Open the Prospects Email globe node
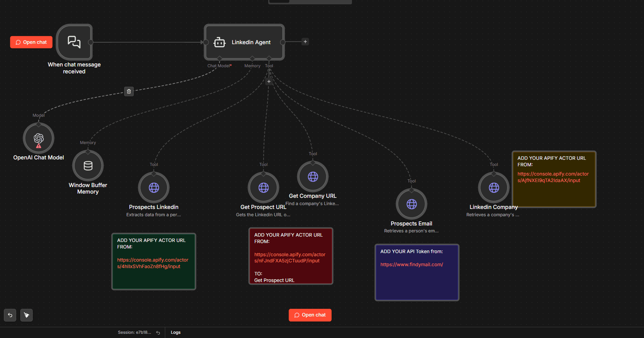 pos(412,204)
